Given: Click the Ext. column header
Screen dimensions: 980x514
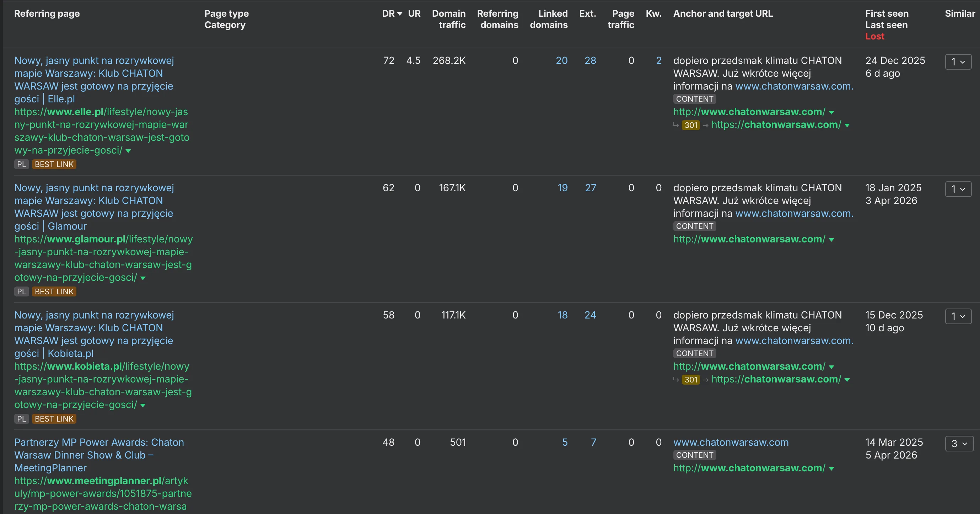Looking at the screenshot, I should tap(587, 13).
